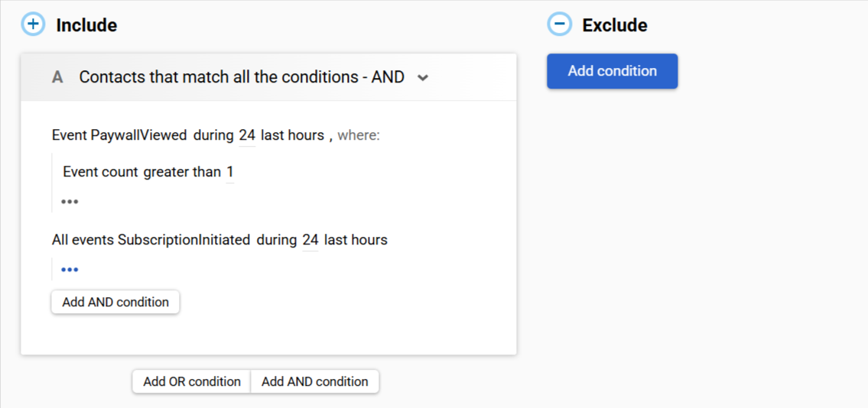Change the 'last hours' unit for SubscriptionInitiated
Screen dimensions: 868x408
point(356,240)
